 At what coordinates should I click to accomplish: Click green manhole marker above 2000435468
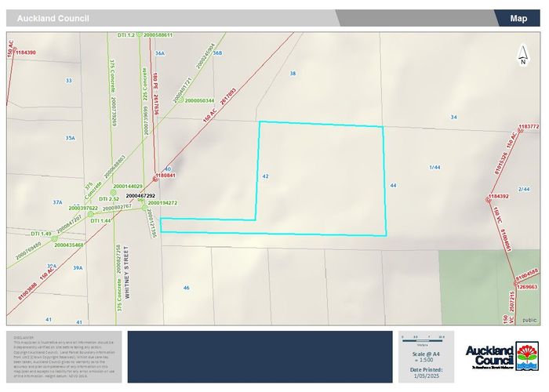click(x=54, y=238)
